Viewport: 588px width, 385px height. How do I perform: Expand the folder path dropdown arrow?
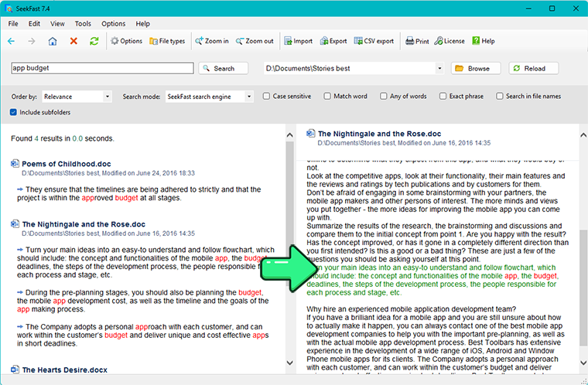point(439,69)
